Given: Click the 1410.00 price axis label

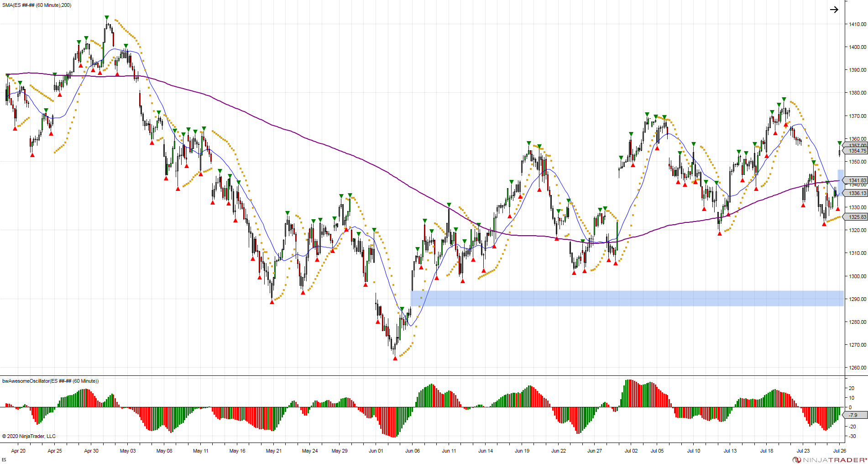Looking at the screenshot, I should click(x=858, y=24).
